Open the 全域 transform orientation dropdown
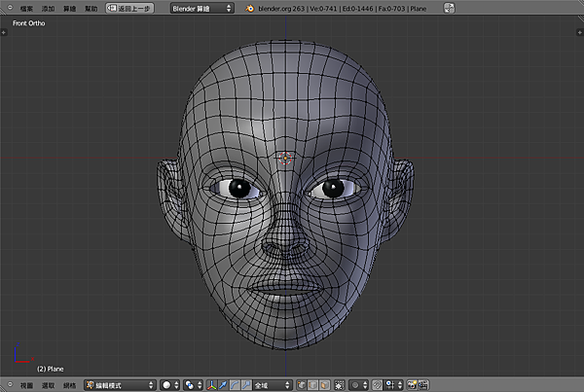The image size is (584, 392). point(272,384)
